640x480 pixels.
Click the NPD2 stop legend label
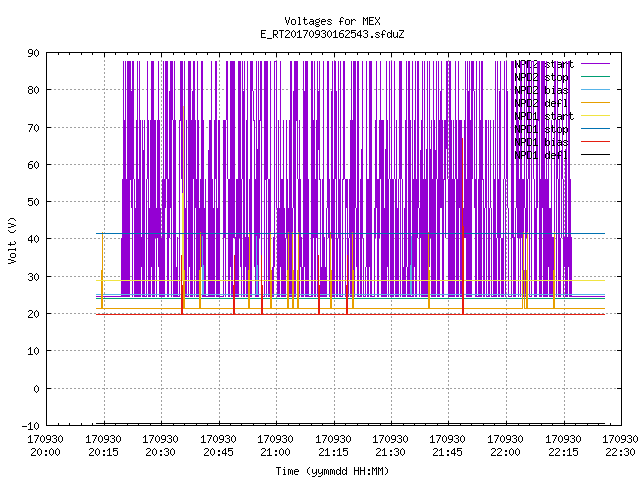541,77
